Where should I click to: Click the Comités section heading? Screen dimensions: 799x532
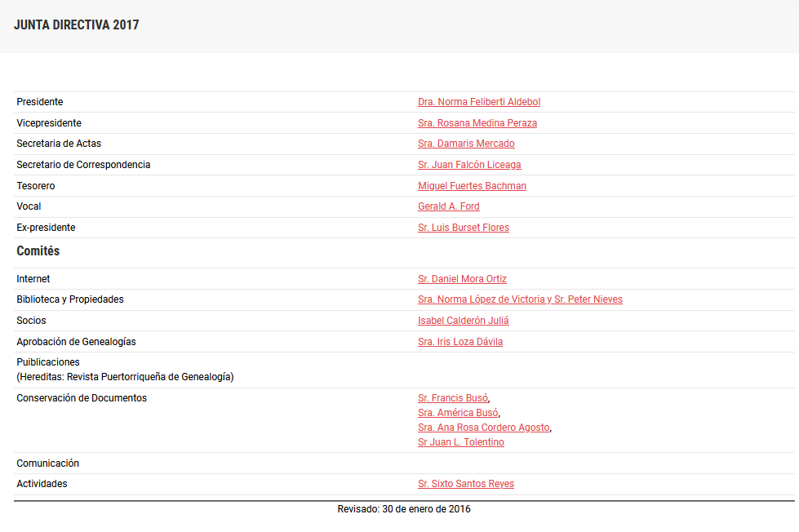(38, 251)
